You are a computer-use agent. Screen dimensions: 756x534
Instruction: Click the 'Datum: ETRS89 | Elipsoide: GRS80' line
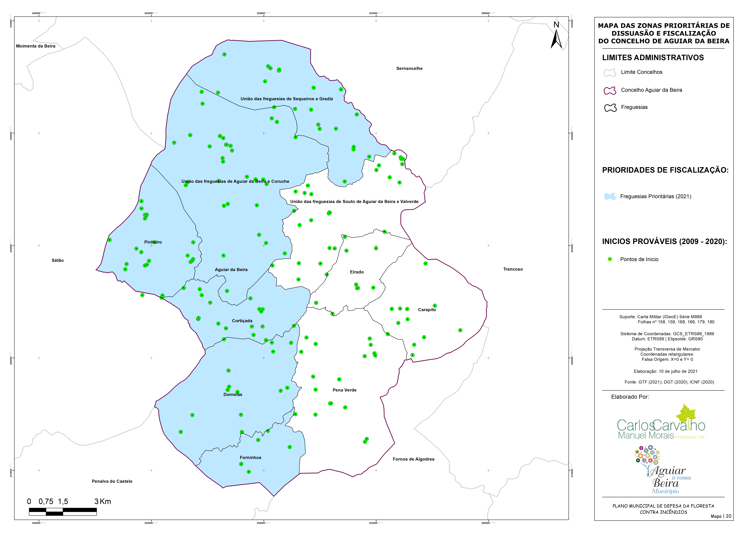point(667,339)
